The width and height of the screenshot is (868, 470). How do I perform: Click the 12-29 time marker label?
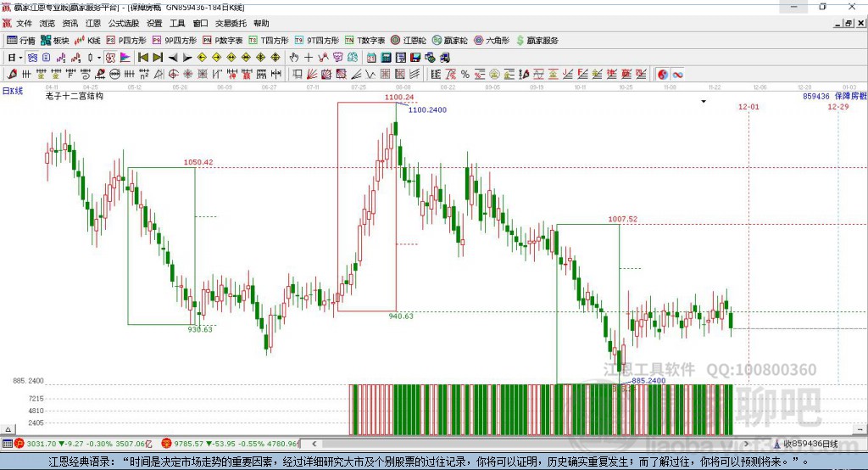[838, 107]
